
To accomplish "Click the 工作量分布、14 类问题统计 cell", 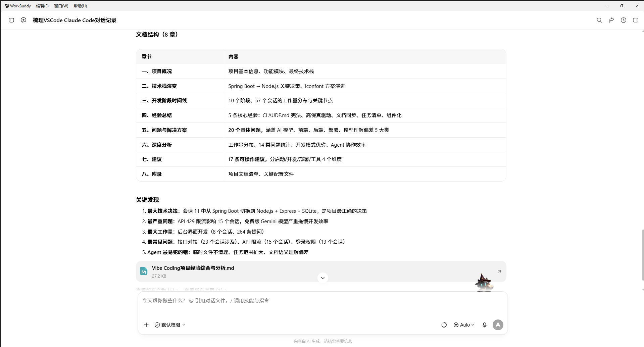I will [x=364, y=145].
